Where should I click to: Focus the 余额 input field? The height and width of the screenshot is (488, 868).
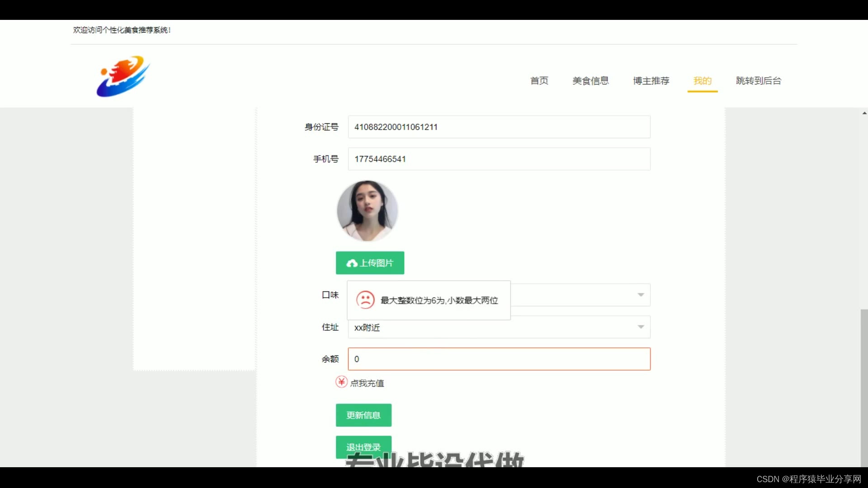click(499, 359)
